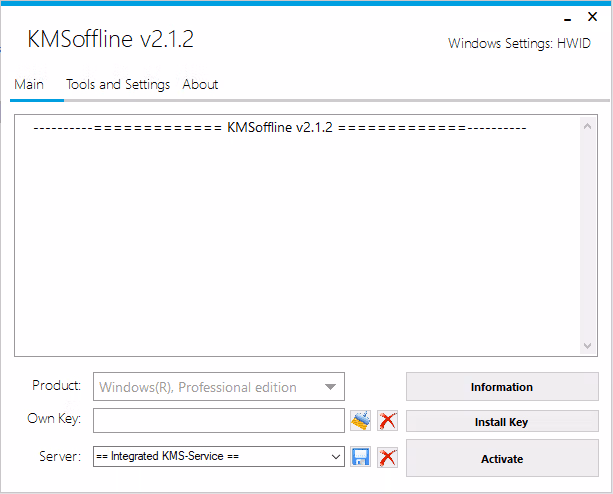Click the log scrollbar down arrow
The image size is (613, 494).
pyautogui.click(x=587, y=346)
